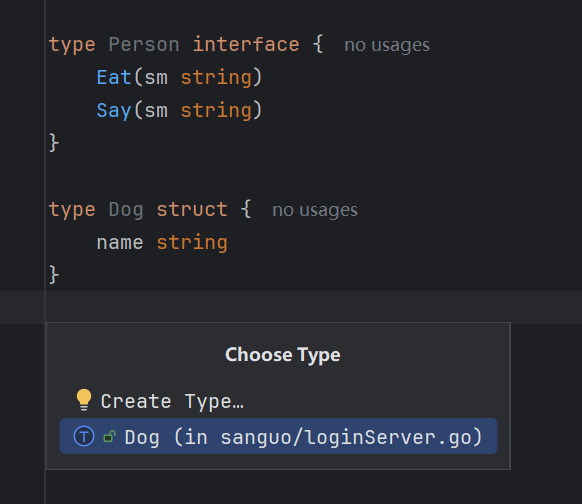Choose Dog (in sanguo/loginServer.go) entry
The height and width of the screenshot is (504, 582).
pyautogui.click(x=278, y=436)
